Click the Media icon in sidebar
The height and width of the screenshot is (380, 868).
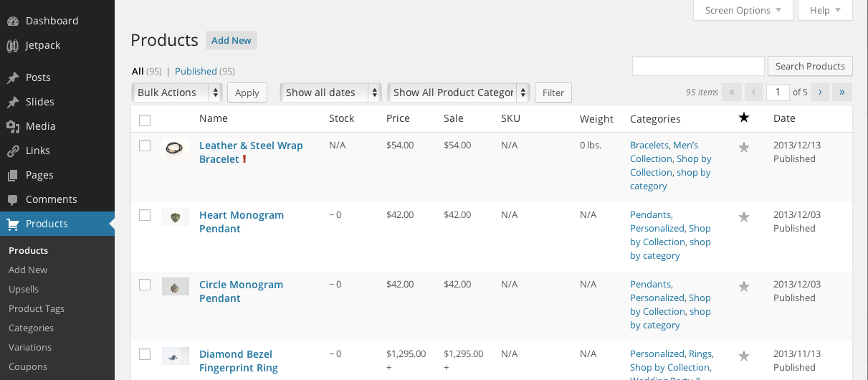point(12,126)
